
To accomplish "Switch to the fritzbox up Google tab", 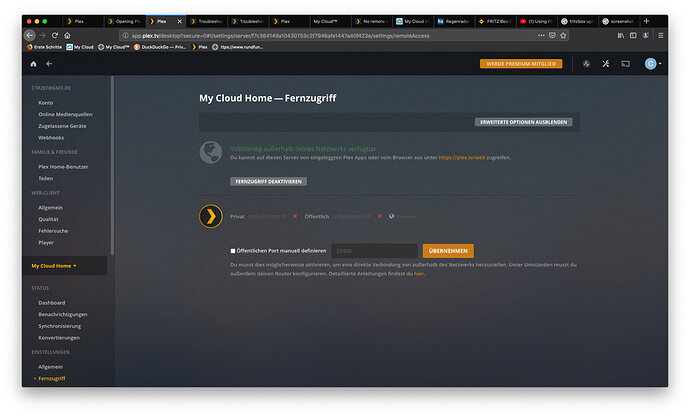I will point(578,21).
